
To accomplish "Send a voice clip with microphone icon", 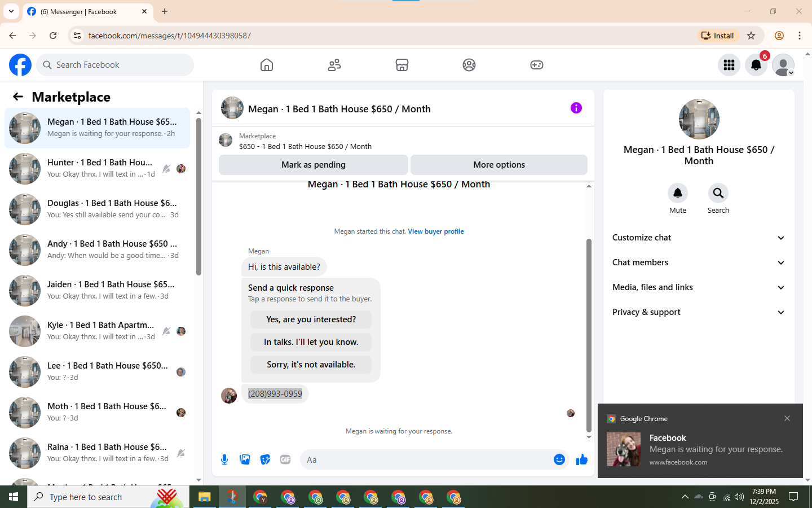I will click(x=224, y=459).
